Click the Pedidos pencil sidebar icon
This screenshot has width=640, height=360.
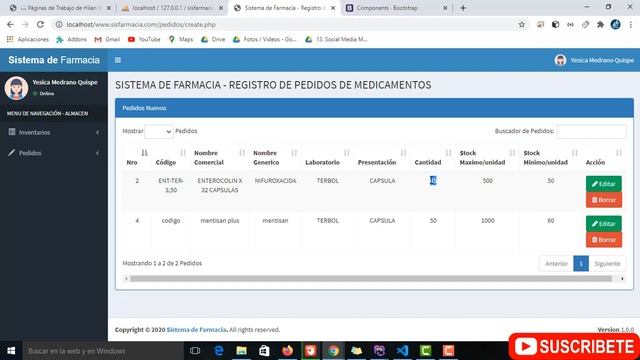(12, 153)
